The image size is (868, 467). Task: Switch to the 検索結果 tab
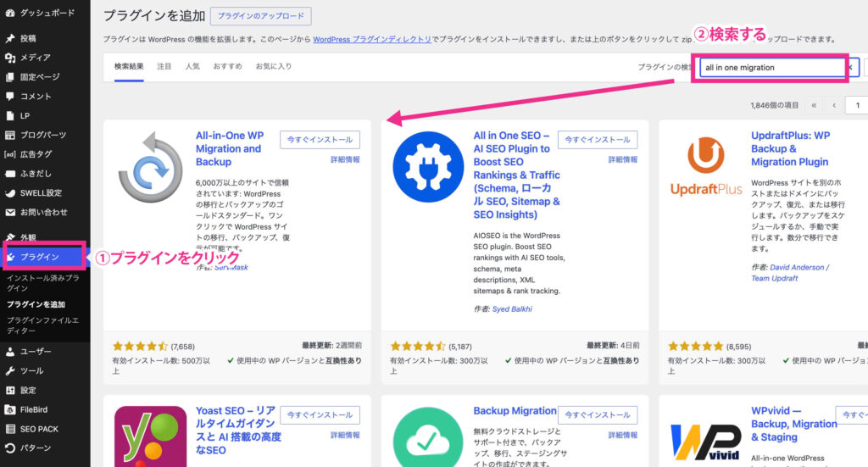[x=129, y=66]
